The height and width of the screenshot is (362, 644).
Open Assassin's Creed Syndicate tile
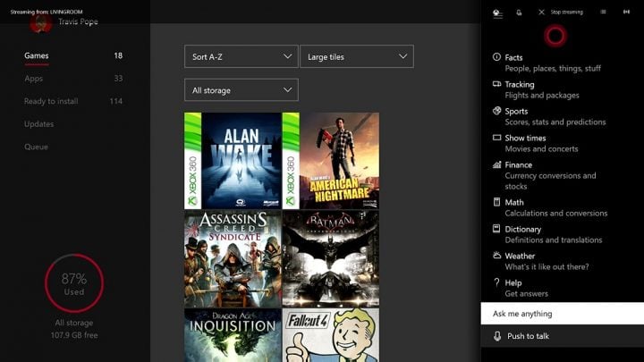(x=233, y=259)
